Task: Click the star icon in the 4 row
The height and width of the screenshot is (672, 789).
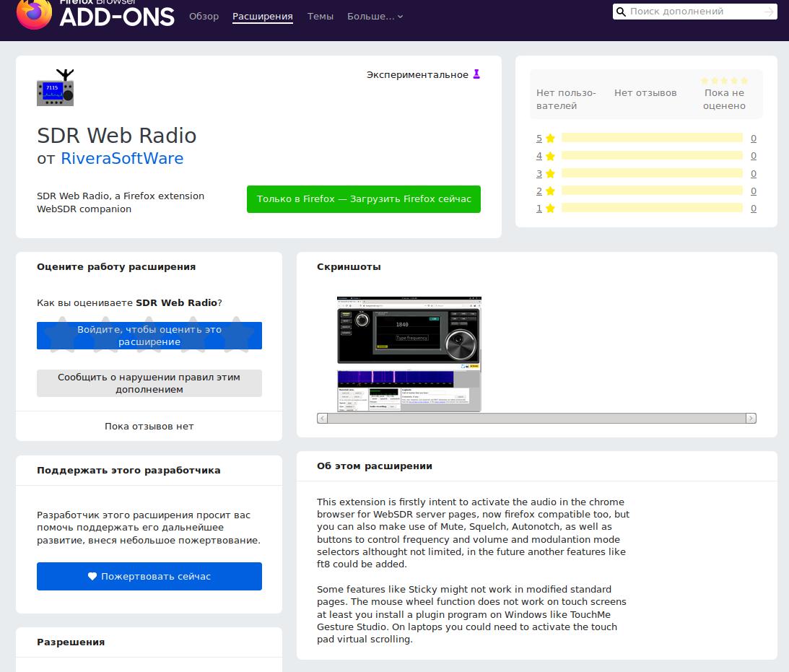Action: pos(551,156)
